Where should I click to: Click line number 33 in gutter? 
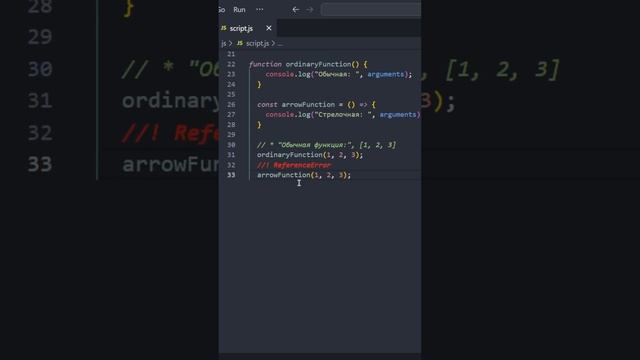tap(231, 175)
